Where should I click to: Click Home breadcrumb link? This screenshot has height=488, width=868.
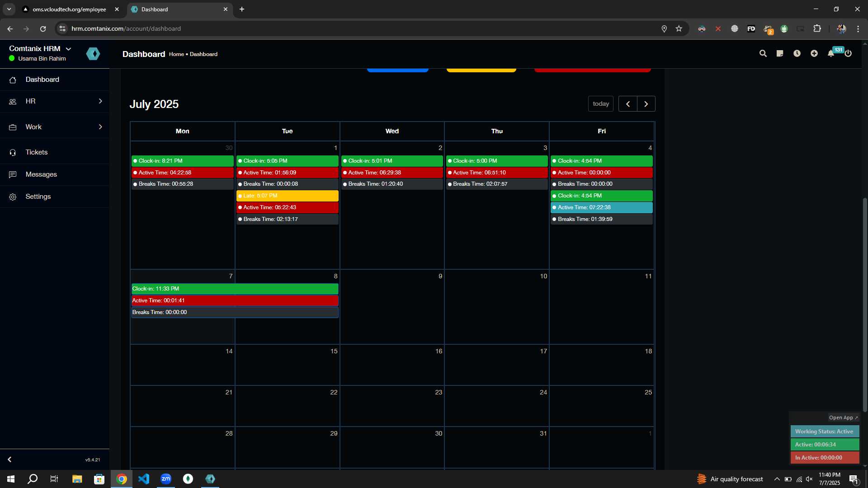pyautogui.click(x=176, y=54)
